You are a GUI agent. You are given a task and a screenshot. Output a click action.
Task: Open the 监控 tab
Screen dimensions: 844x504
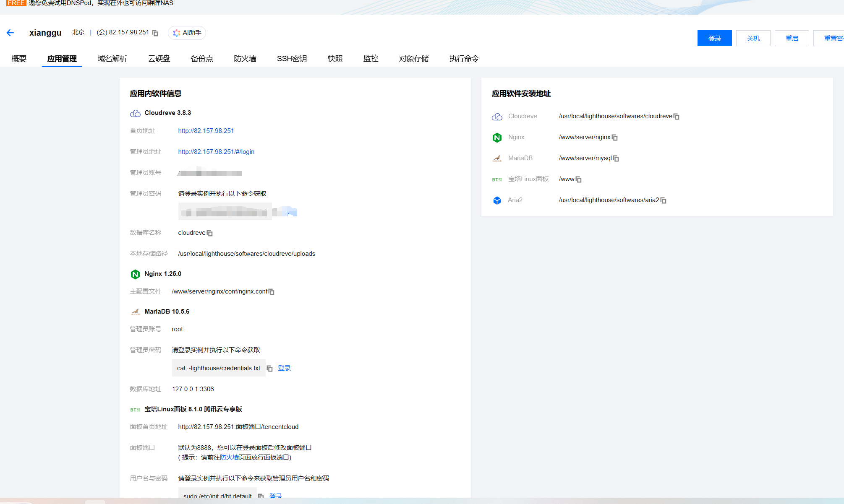click(x=371, y=59)
